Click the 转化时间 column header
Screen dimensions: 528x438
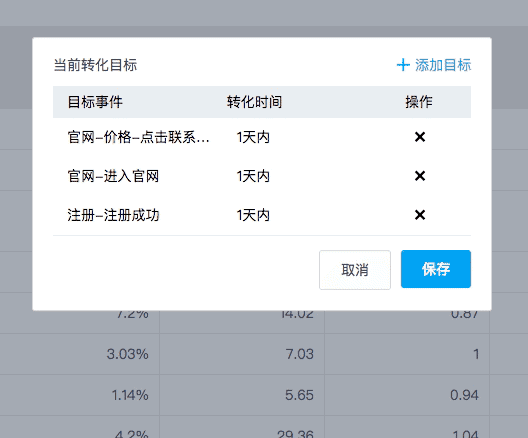[254, 102]
